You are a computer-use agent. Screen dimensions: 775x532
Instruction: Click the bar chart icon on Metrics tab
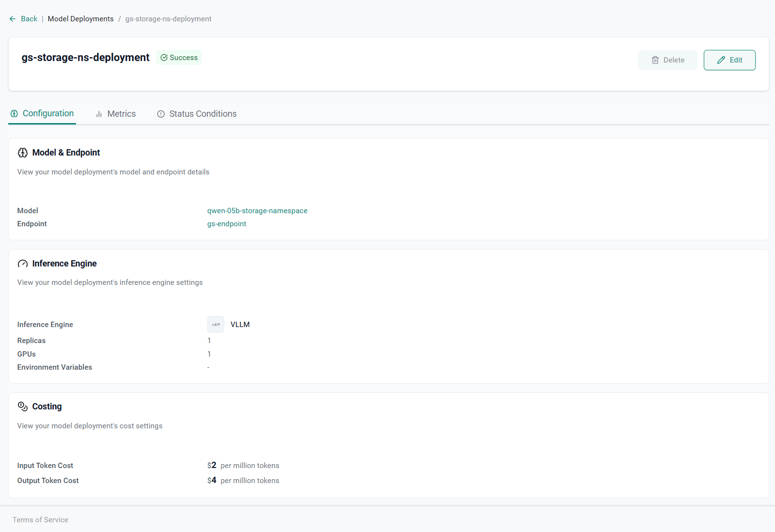(x=99, y=114)
